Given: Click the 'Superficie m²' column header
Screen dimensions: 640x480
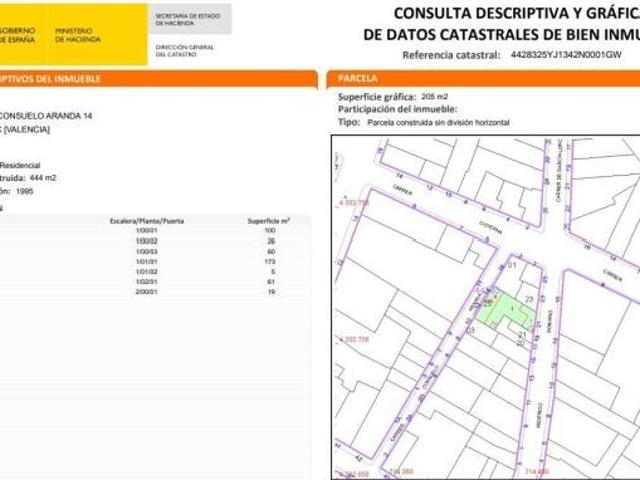Looking at the screenshot, I should [269, 221].
